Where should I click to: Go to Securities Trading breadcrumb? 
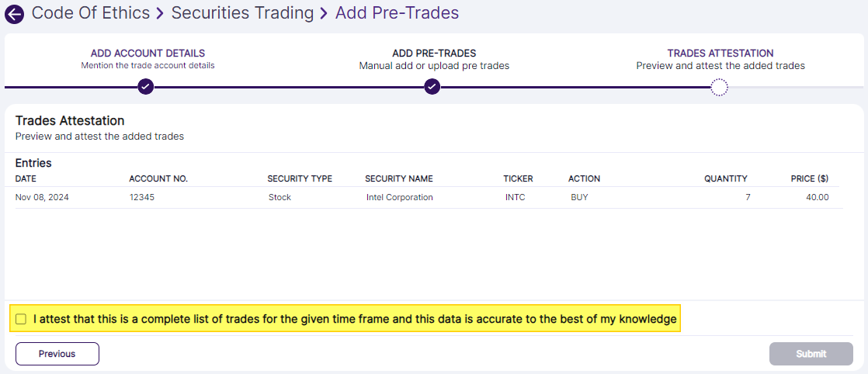[242, 13]
